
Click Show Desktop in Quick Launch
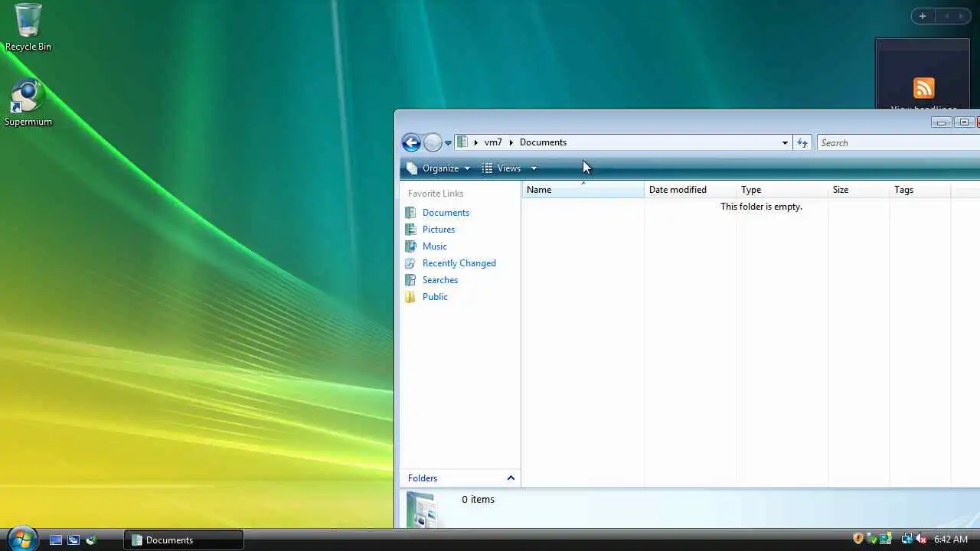coord(56,540)
